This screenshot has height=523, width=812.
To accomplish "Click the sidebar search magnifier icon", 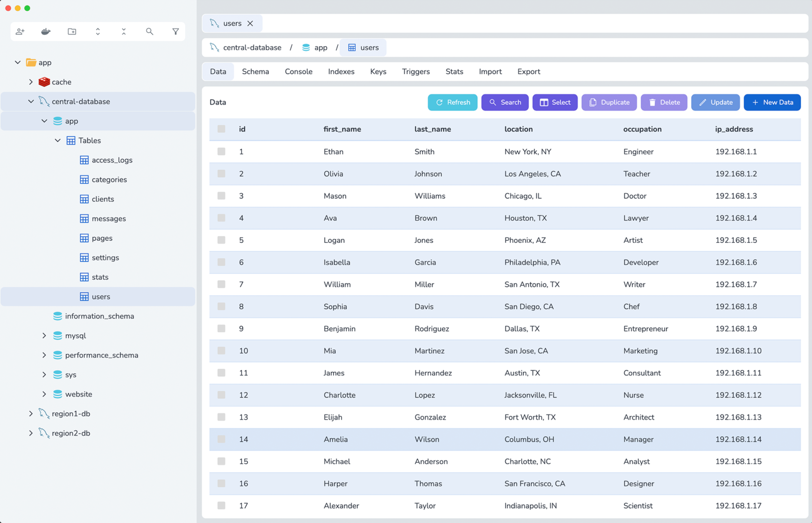I will pos(150,32).
